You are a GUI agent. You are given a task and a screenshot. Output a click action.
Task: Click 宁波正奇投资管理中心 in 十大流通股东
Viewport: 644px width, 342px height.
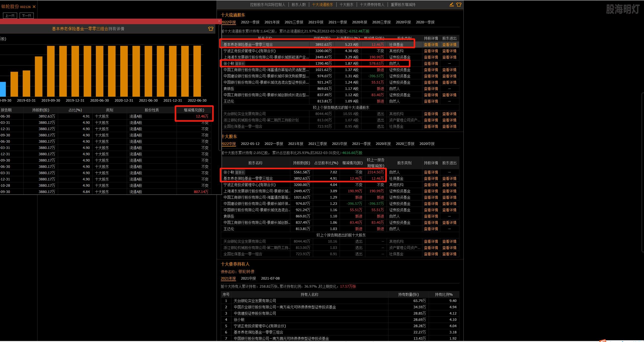(x=250, y=51)
